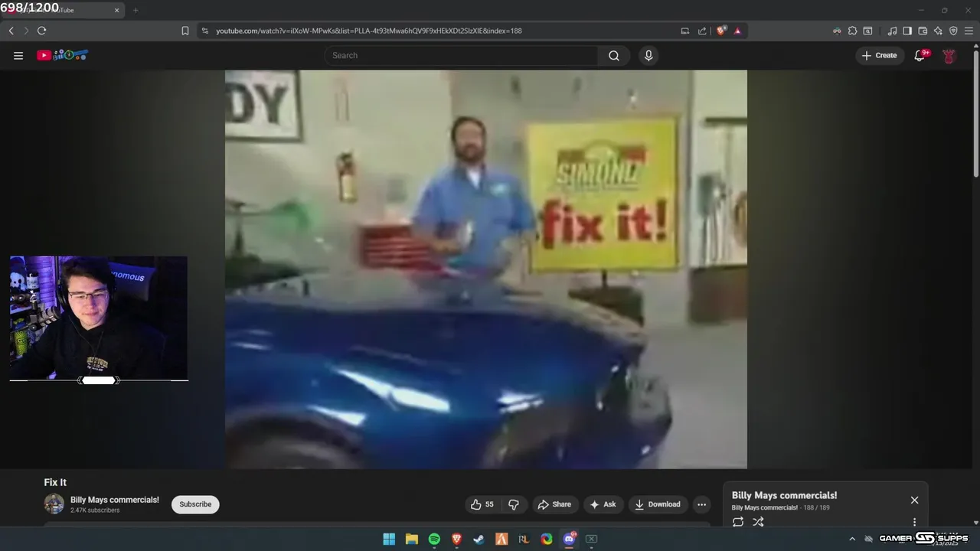This screenshot has height=551, width=980.
Task: Click the 'Fix It' video title
Action: click(55, 482)
